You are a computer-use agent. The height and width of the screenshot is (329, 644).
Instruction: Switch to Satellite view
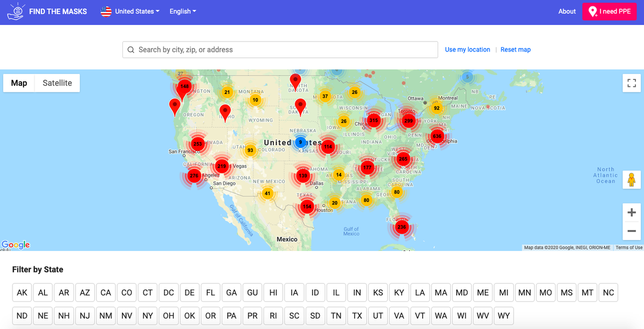57,83
